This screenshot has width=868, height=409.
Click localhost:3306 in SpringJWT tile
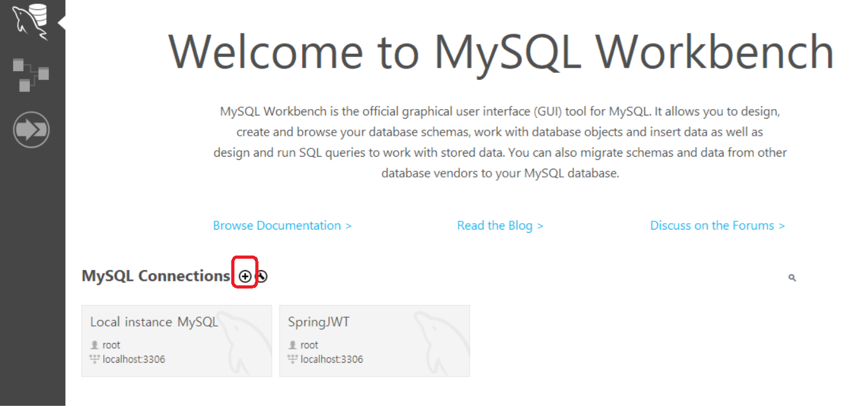(332, 360)
